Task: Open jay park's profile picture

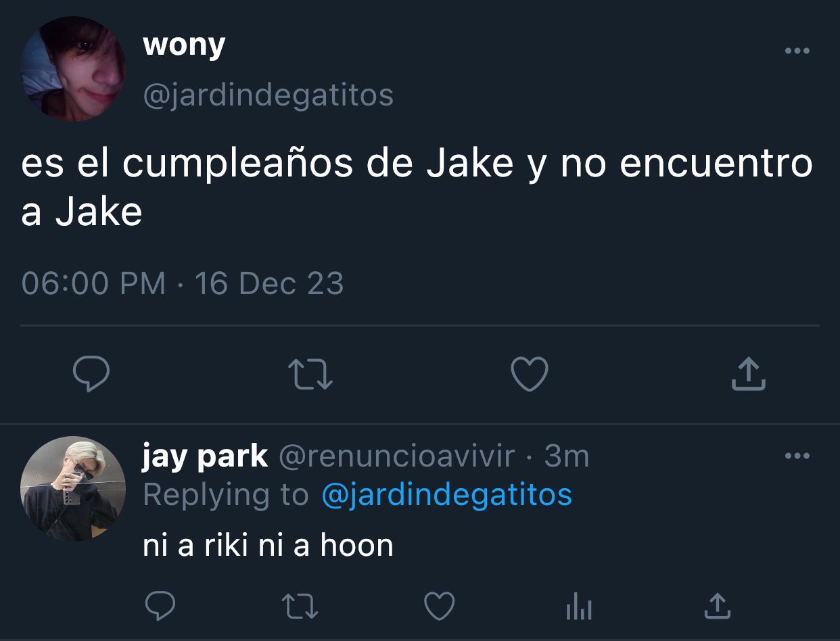Action: (x=73, y=488)
